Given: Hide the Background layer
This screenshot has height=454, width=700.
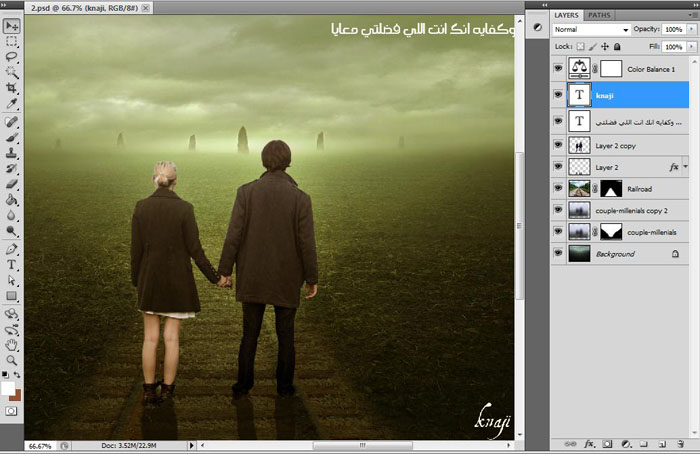Looking at the screenshot, I should point(558,254).
